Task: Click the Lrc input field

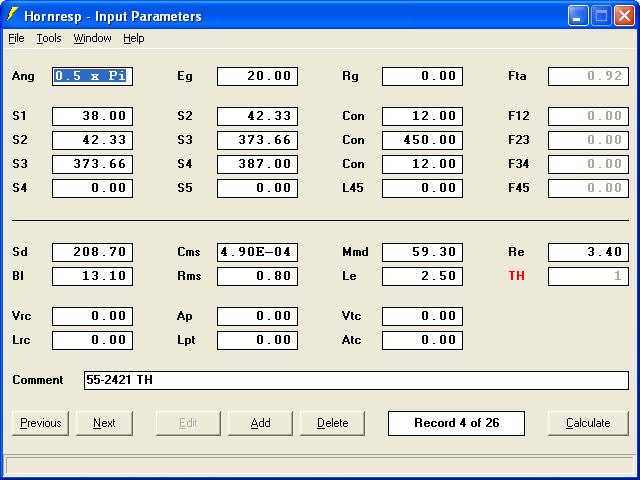Action: point(92,340)
